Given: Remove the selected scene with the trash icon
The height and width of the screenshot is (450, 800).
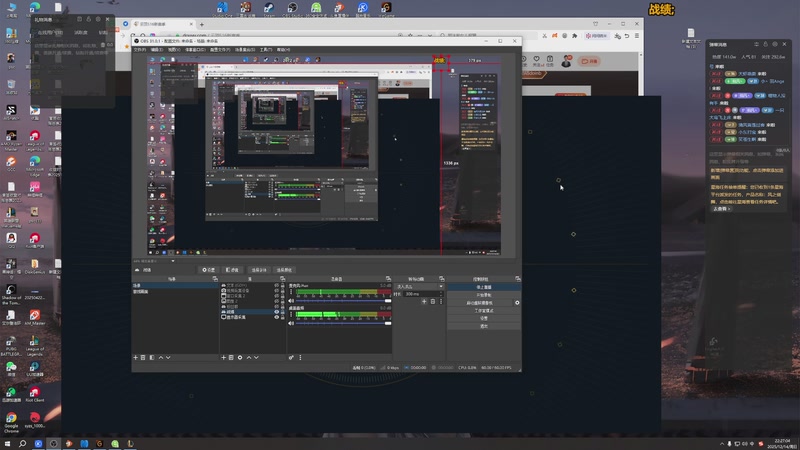Looking at the screenshot, I should point(143,358).
